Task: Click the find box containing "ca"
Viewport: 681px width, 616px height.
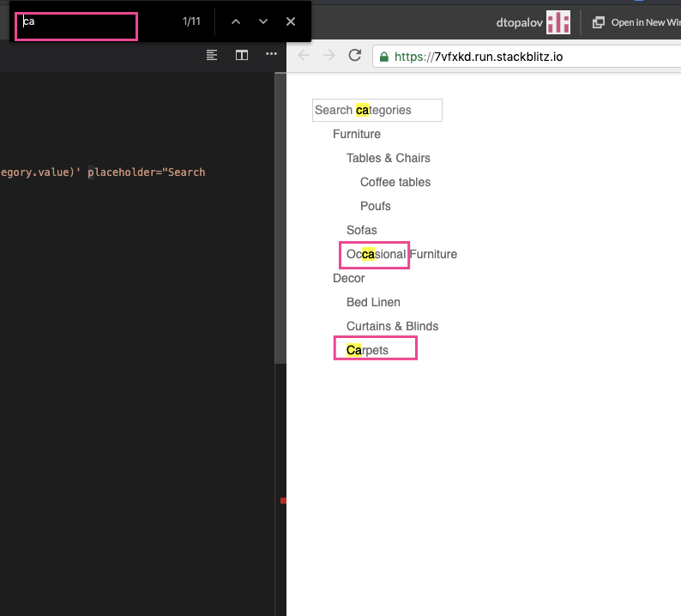Action: 76,27
